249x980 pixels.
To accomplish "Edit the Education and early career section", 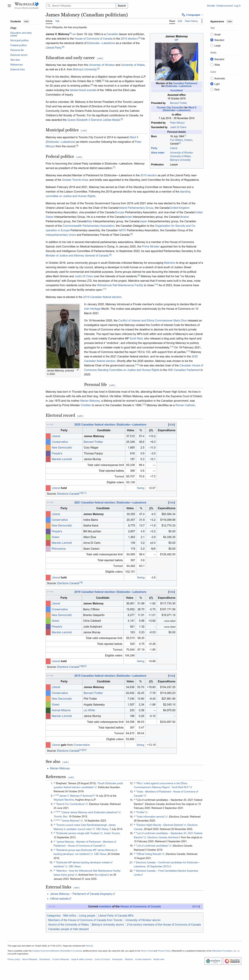I will click(100, 59).
